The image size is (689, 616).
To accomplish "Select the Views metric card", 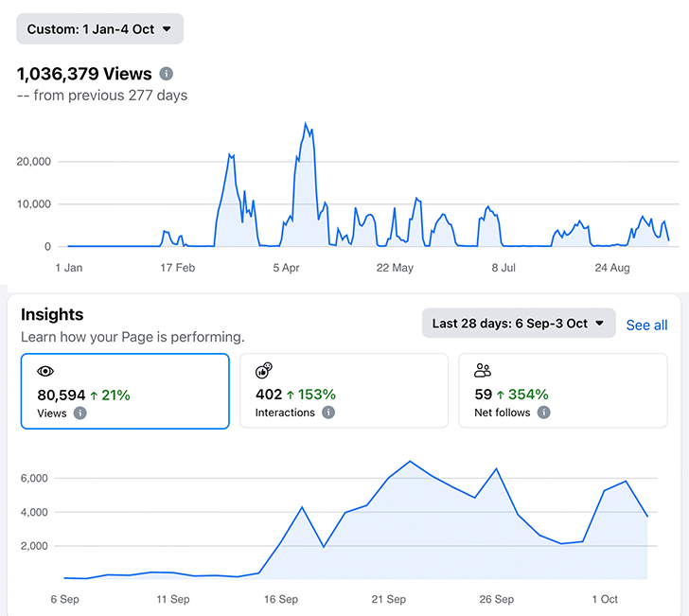I will pos(125,391).
